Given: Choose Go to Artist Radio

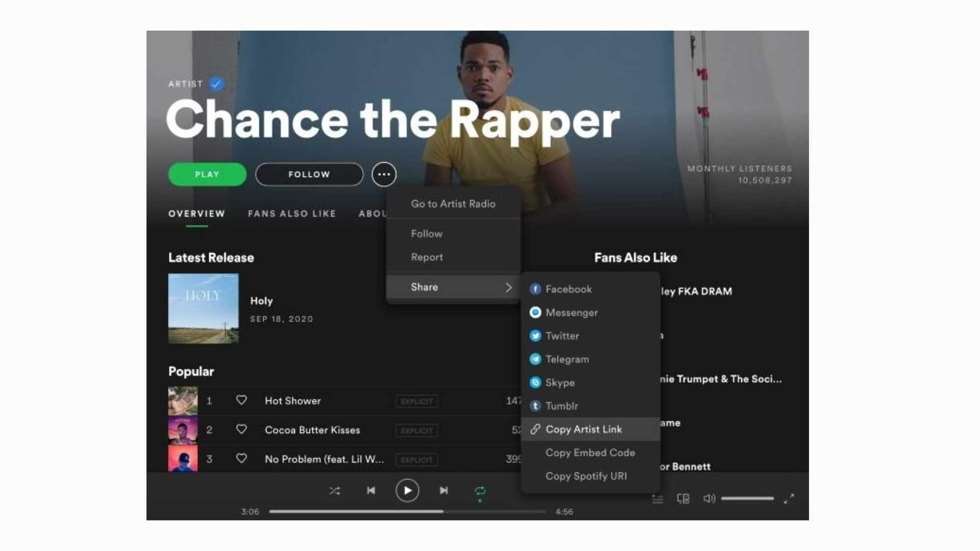Looking at the screenshot, I should (x=453, y=204).
